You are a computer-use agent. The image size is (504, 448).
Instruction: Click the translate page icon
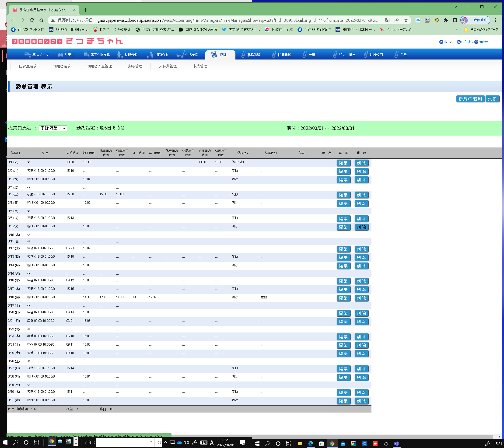click(x=387, y=20)
